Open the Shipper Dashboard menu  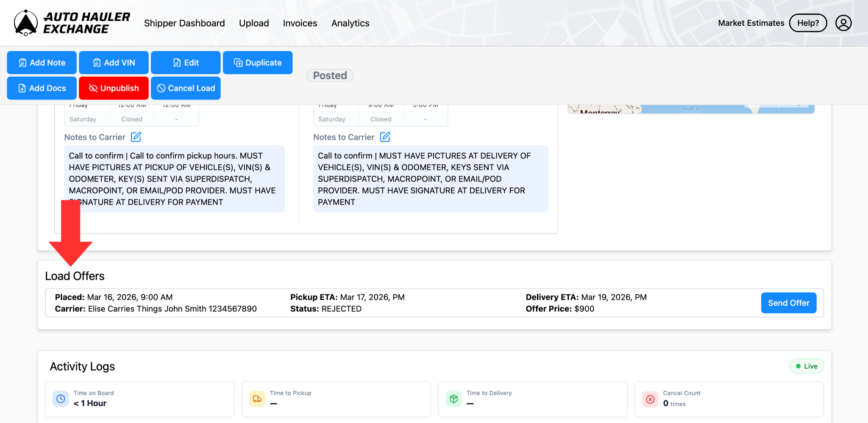tap(184, 23)
